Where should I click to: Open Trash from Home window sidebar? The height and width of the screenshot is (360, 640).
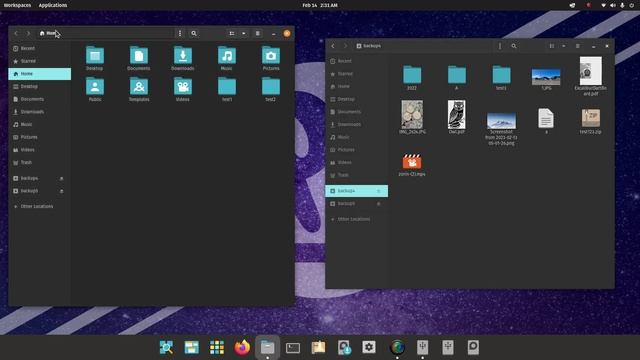tap(40, 162)
